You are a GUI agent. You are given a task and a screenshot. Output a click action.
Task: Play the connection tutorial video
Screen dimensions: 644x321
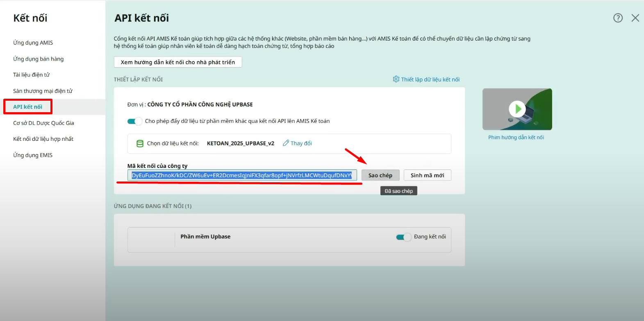pos(517,109)
